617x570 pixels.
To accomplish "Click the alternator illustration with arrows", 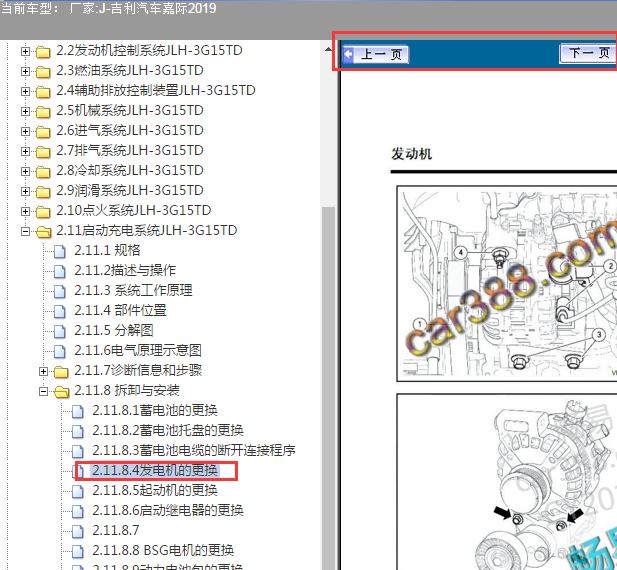I will [x=507, y=482].
